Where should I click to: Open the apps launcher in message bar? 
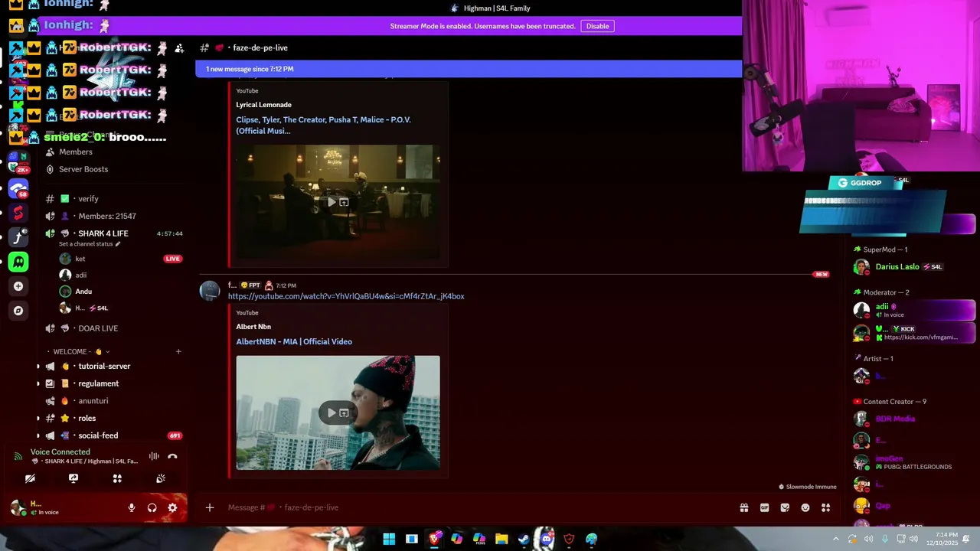(826, 507)
